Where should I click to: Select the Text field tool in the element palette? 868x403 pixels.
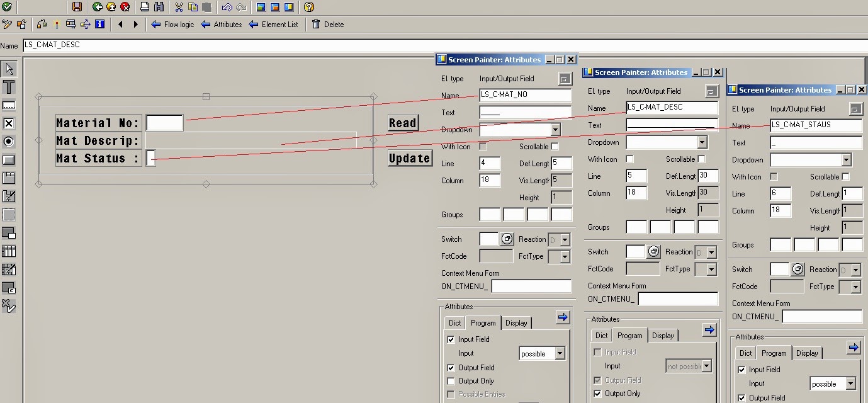[9, 87]
